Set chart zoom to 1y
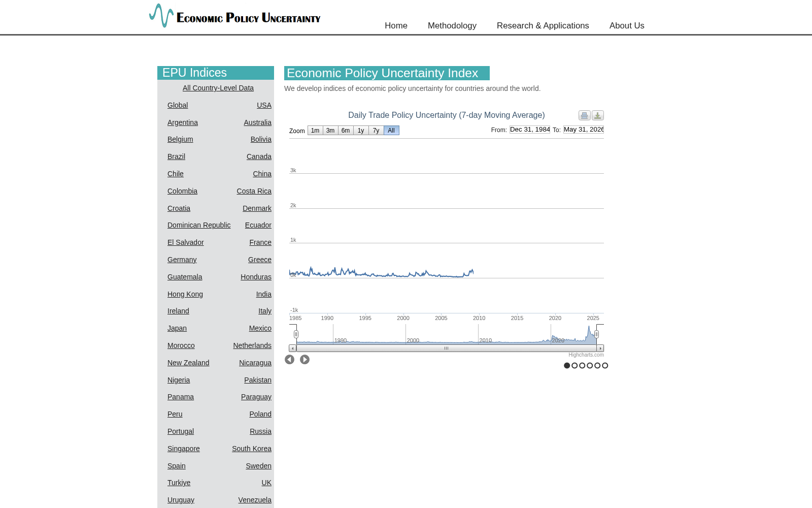 point(361,131)
